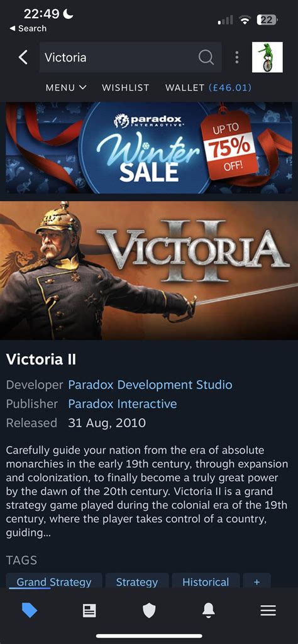Open Paradox Interactive publisher link
This screenshot has height=644, width=298.
[x=123, y=404]
